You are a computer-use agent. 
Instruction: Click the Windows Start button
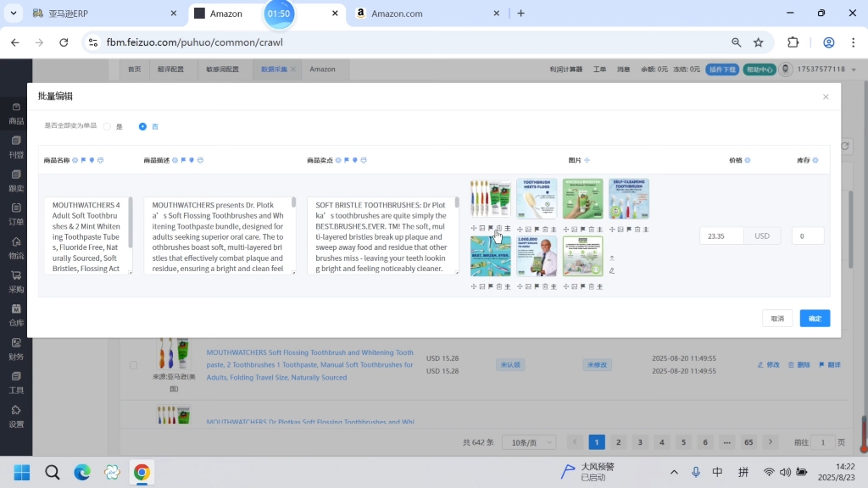point(22,473)
